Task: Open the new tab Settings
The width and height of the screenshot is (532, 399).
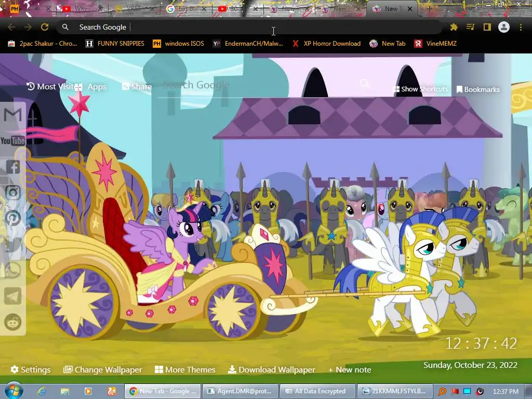Action: [x=31, y=369]
